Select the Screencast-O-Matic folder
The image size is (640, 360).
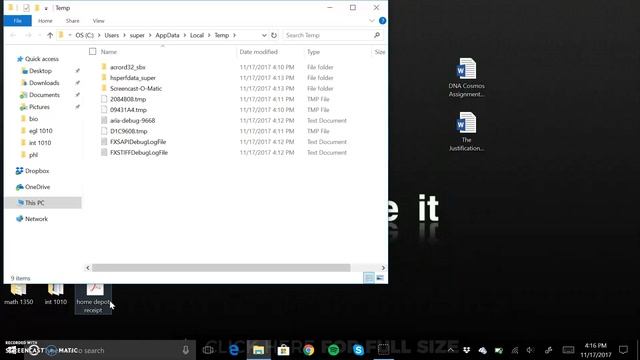[136, 88]
